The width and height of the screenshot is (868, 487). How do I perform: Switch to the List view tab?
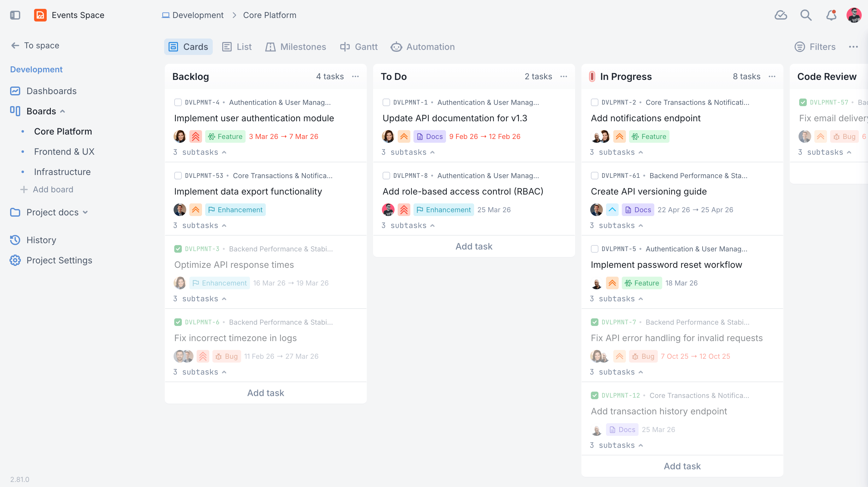(x=237, y=46)
